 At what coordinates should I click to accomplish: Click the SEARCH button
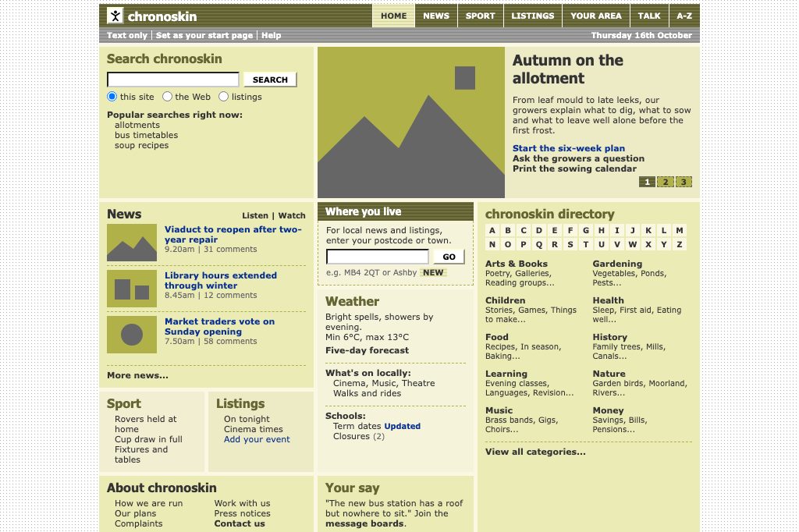270,80
